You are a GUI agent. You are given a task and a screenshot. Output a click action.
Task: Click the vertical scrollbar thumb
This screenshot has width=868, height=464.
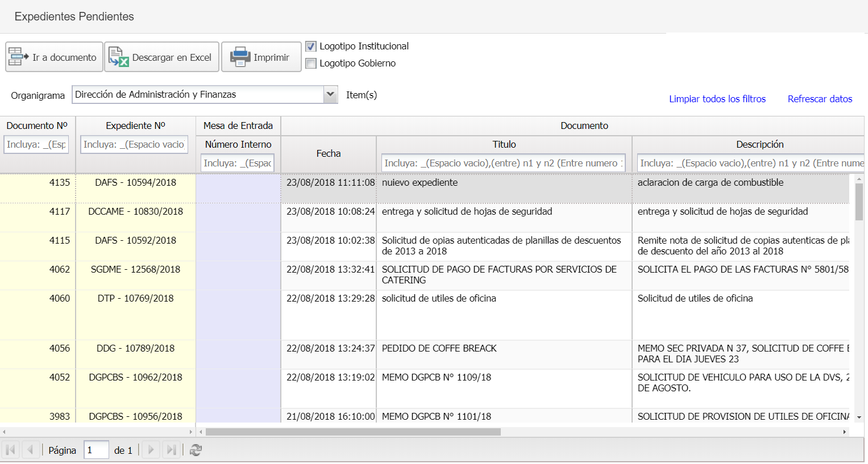coord(859,202)
